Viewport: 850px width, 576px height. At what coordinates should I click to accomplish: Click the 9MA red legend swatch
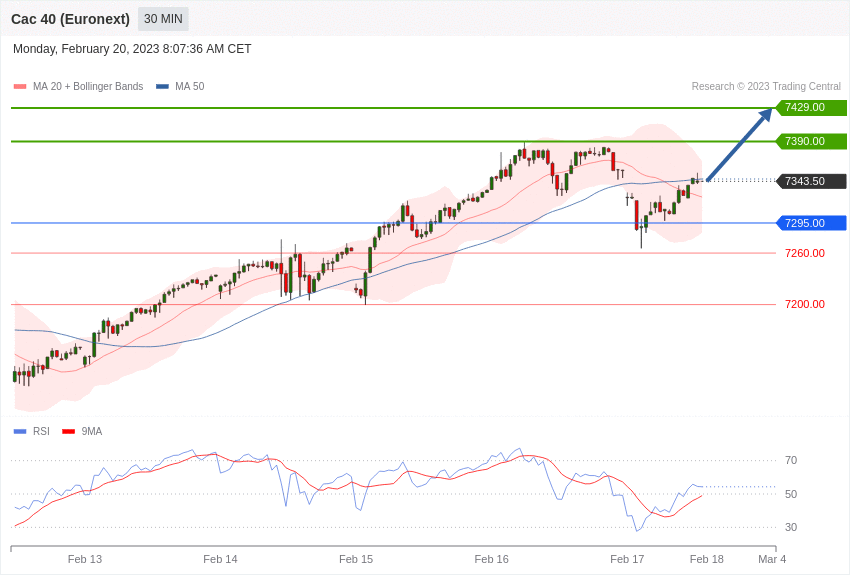coord(68,431)
